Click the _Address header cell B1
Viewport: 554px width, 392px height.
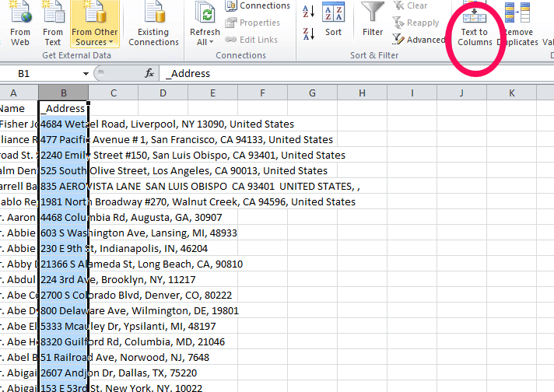[64, 108]
